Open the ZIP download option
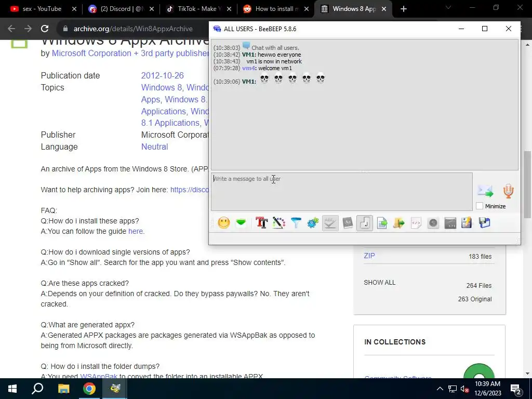Screen dimensions: 532x399 (x=369, y=256)
